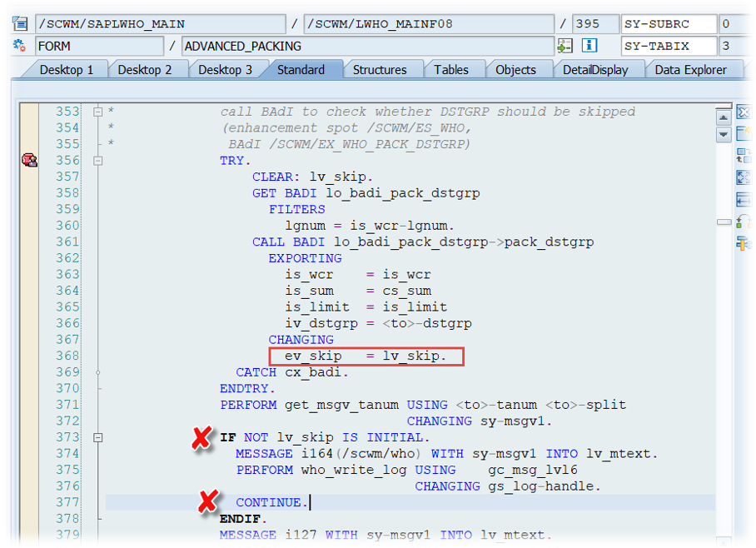Screen dimensions: 756x548
Task: Open the Desktop 1 tab
Action: pos(67,70)
